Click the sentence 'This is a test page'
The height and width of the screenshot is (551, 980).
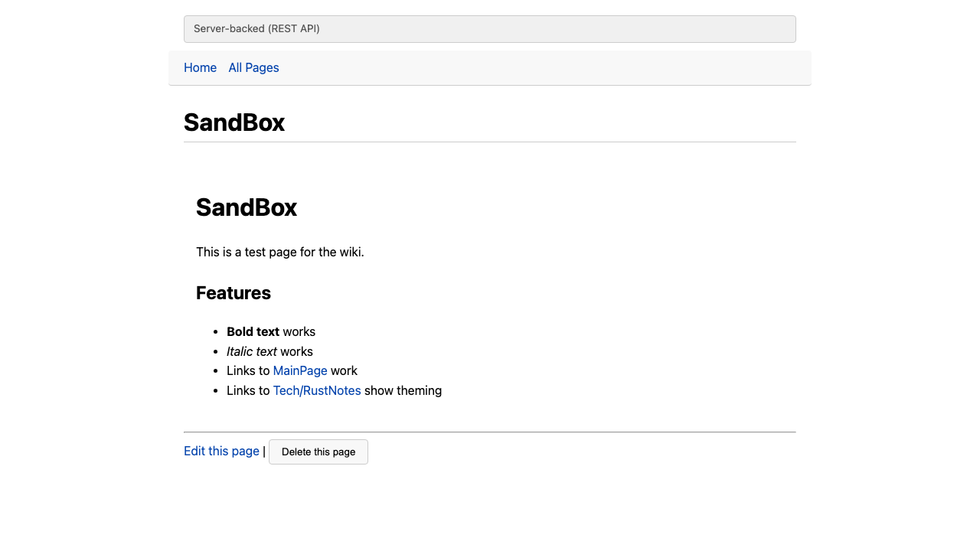[279, 253]
